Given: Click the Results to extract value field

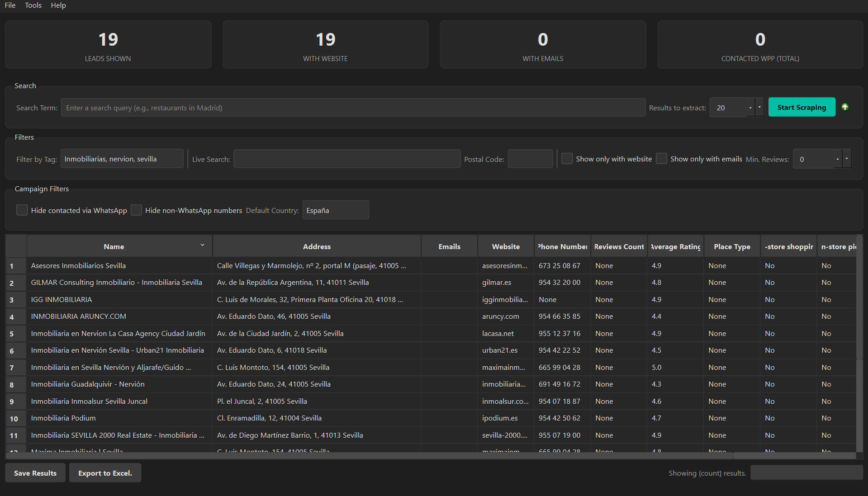Looking at the screenshot, I should click(728, 108).
